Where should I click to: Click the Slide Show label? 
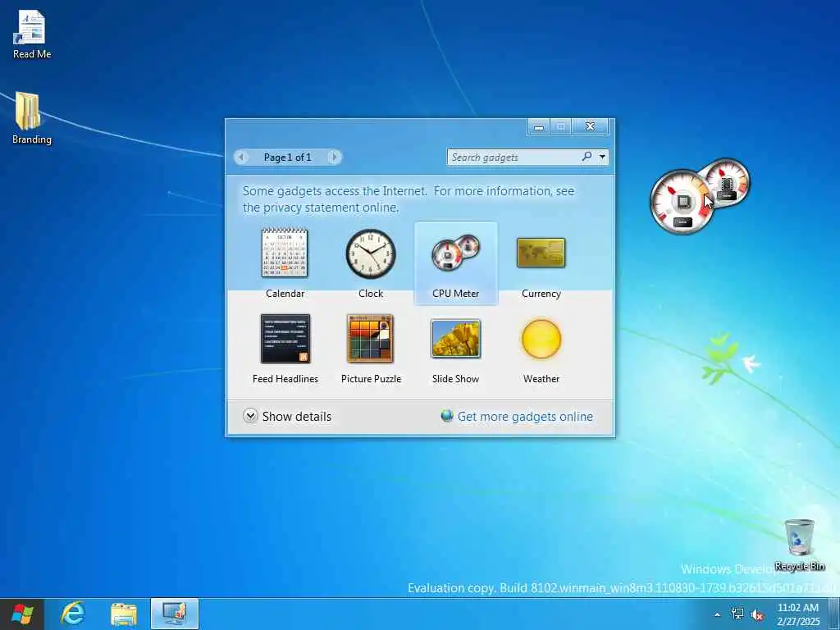(x=456, y=379)
